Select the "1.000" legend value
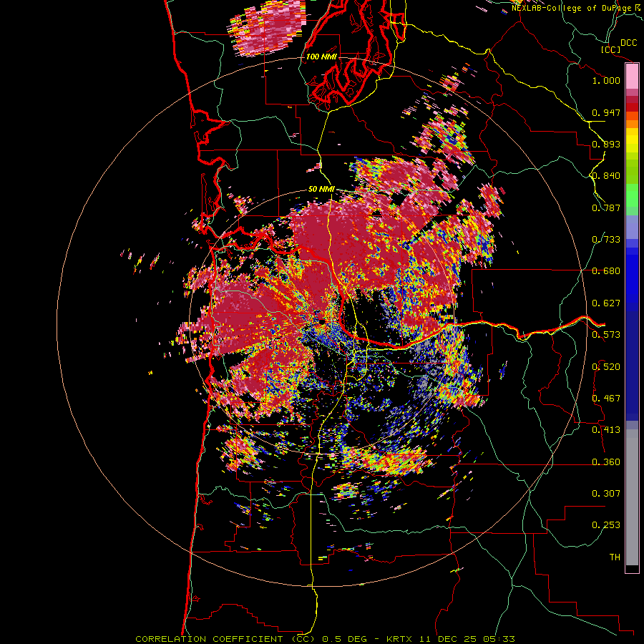 click(606, 80)
